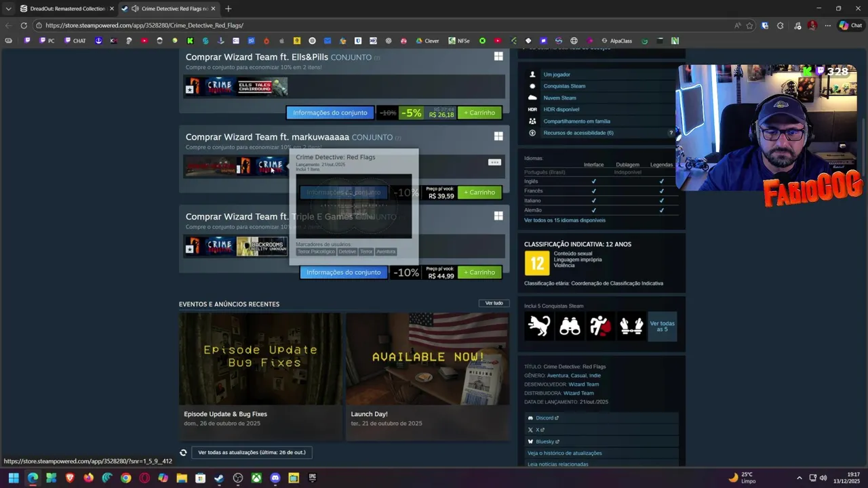868x488 pixels.
Task: Open the 'Um jogador' feature link
Action: point(557,75)
